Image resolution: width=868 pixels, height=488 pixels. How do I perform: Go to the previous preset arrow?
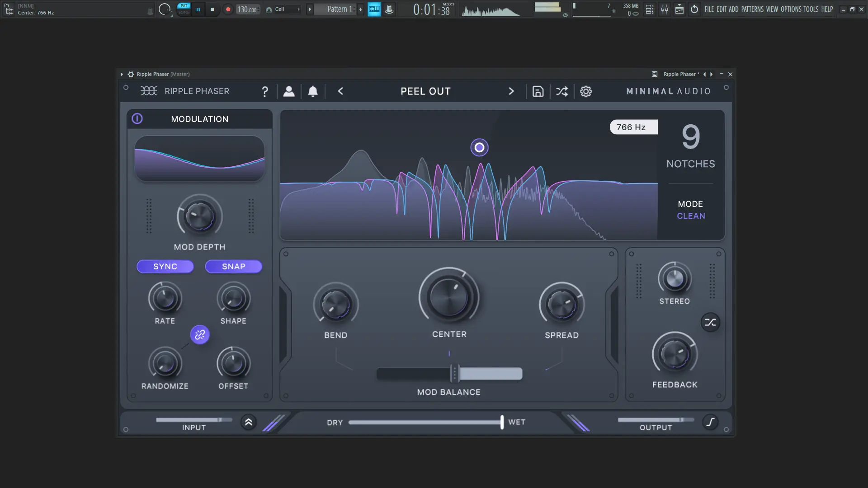coord(340,91)
